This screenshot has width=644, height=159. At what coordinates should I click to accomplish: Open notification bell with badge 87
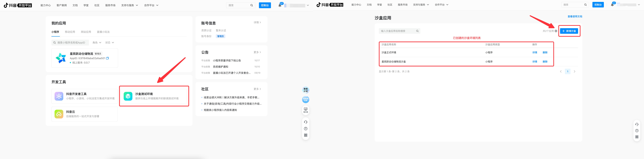click(x=280, y=5)
